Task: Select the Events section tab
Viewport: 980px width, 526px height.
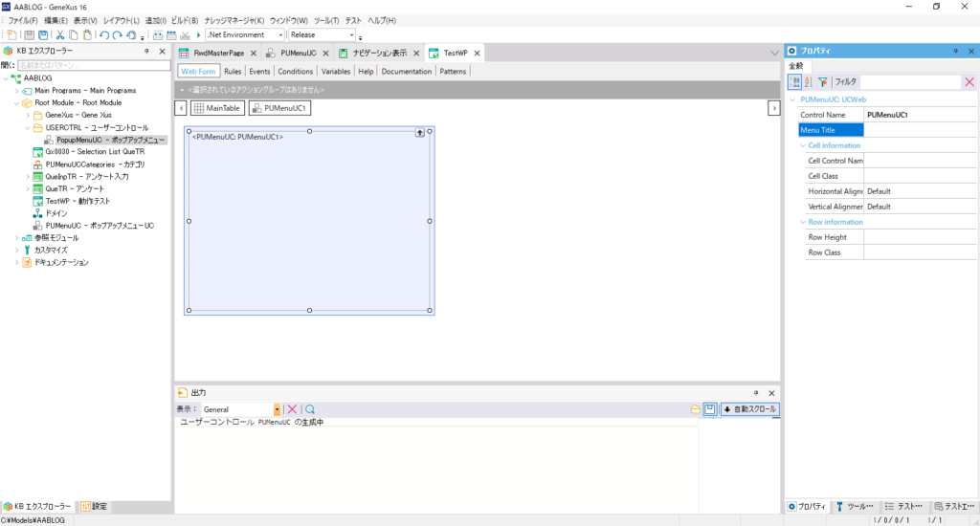Action: click(x=259, y=71)
